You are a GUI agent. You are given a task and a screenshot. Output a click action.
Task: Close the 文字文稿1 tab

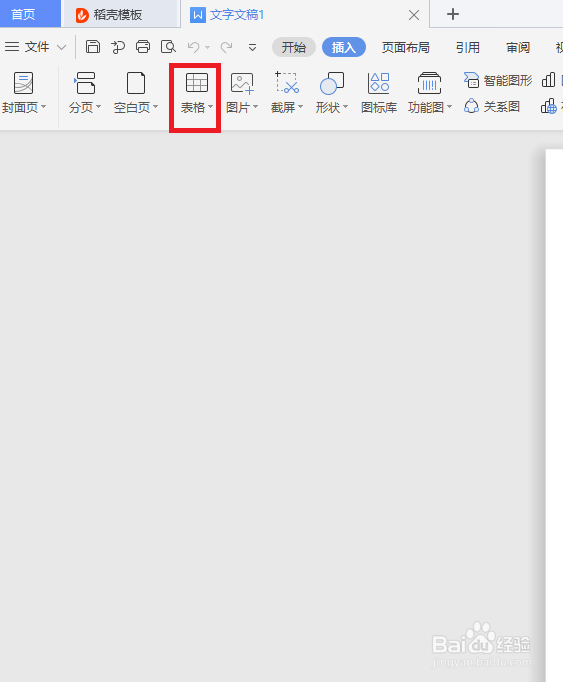pos(414,16)
